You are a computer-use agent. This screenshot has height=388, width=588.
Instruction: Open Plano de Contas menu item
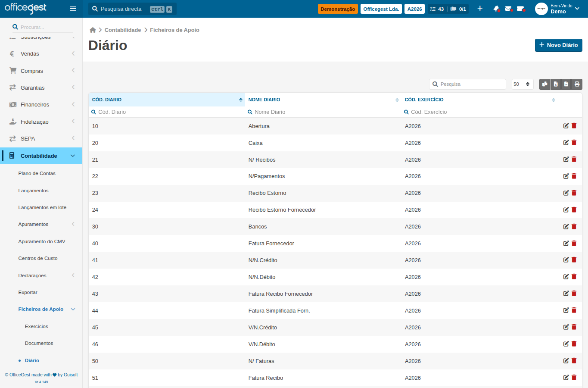coord(37,173)
